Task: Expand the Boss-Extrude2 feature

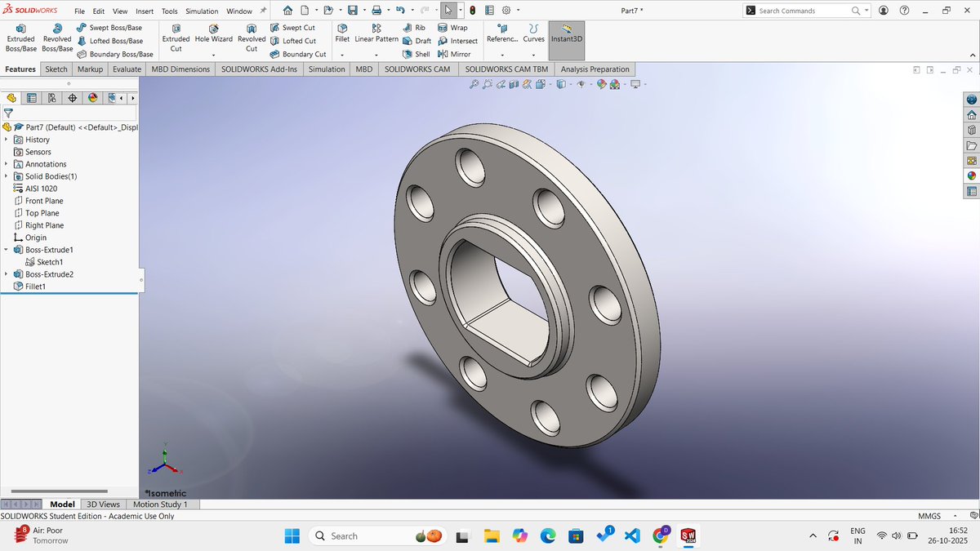Action: point(6,274)
